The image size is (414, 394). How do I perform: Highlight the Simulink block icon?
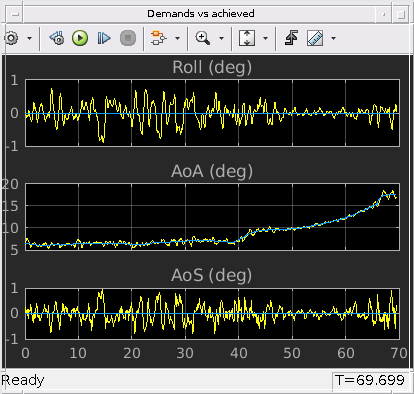[159, 38]
